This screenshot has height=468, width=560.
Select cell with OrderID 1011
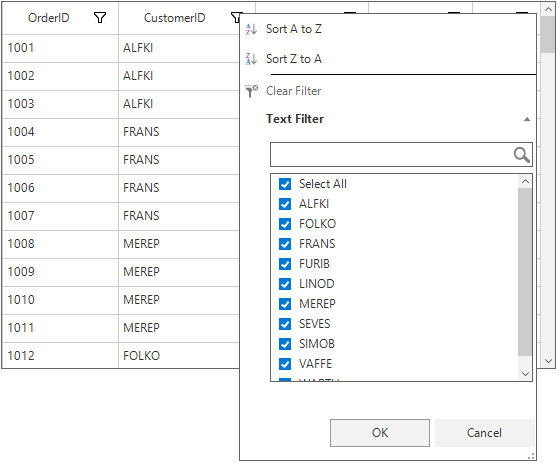(x=60, y=328)
